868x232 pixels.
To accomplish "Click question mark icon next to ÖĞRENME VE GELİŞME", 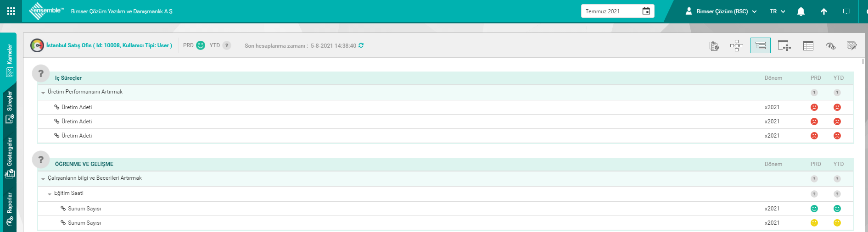I will click(x=41, y=160).
